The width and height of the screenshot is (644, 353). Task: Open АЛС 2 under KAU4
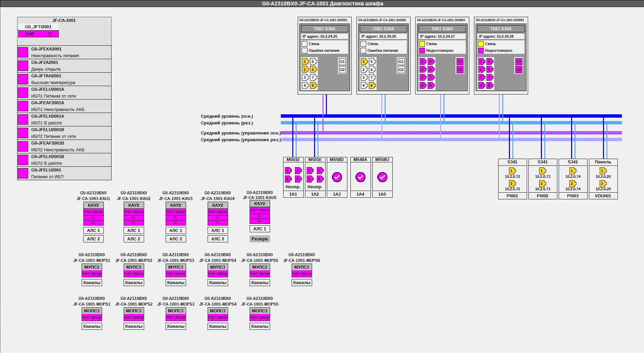pyautogui.click(x=218, y=239)
